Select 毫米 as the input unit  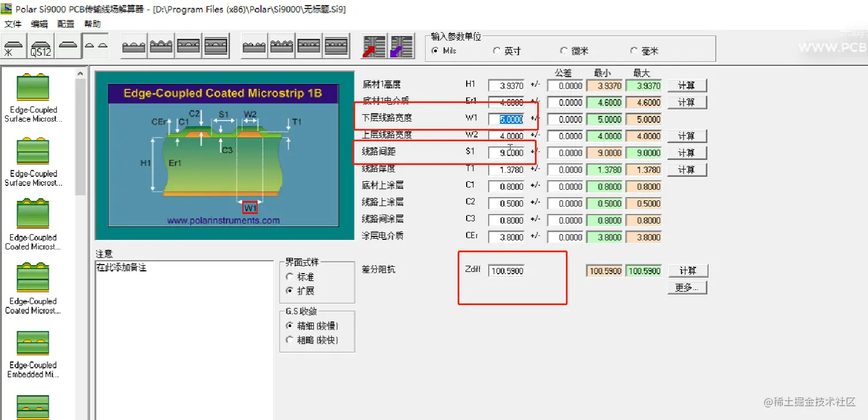pyautogui.click(x=644, y=50)
